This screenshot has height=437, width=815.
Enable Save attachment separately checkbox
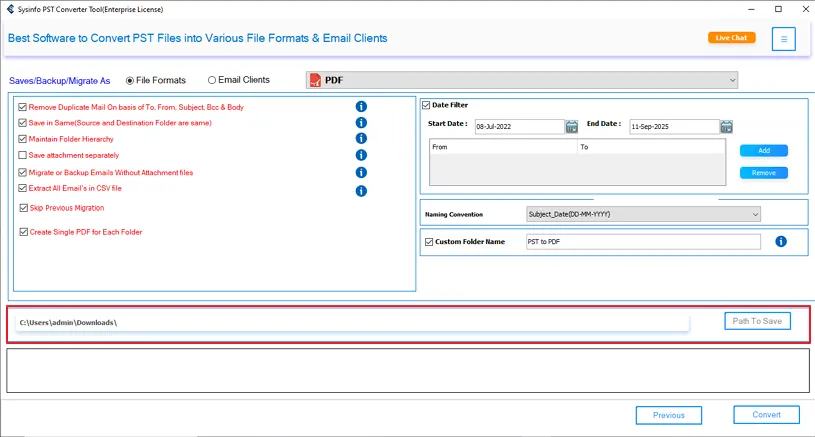(x=23, y=156)
